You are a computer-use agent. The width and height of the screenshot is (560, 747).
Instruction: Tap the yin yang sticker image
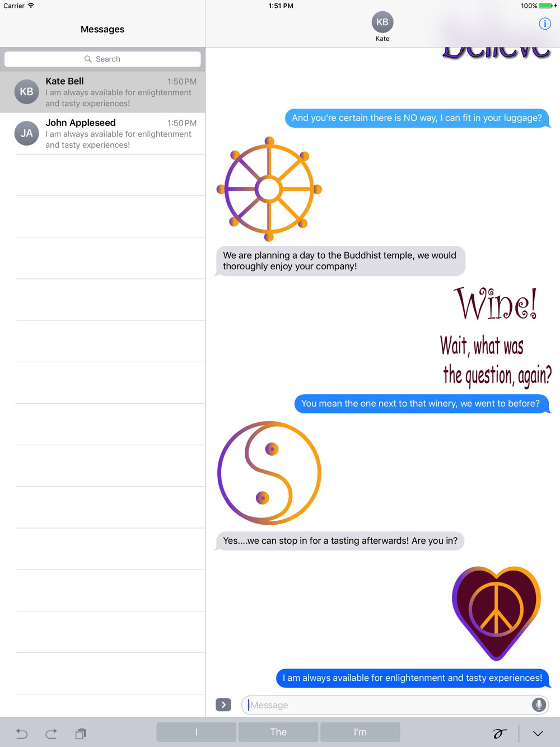click(269, 473)
